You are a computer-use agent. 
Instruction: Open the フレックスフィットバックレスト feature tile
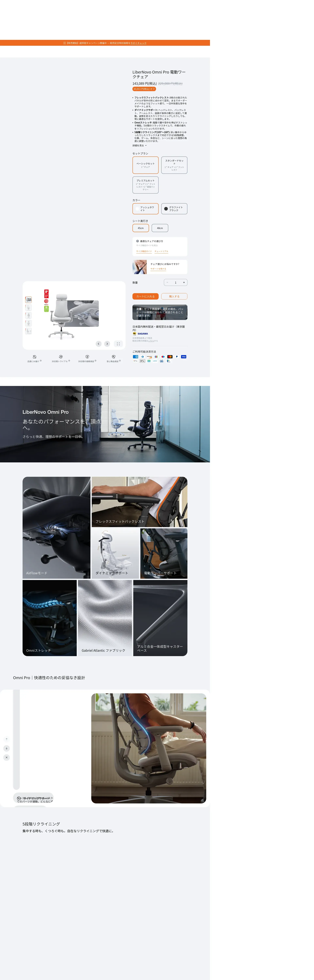140,502
